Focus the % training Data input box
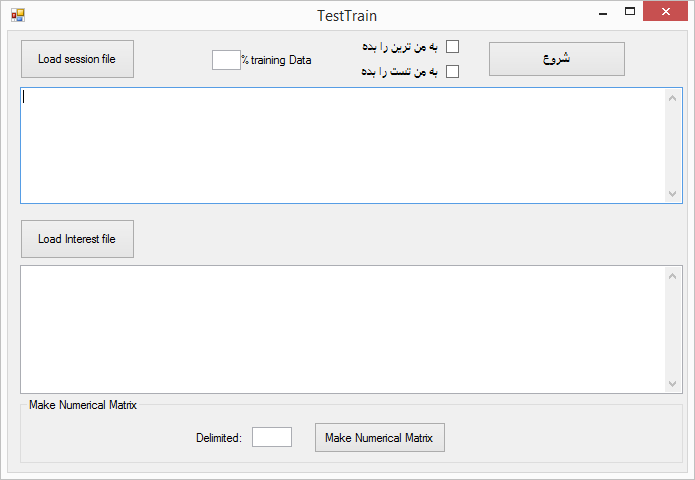 (x=225, y=60)
